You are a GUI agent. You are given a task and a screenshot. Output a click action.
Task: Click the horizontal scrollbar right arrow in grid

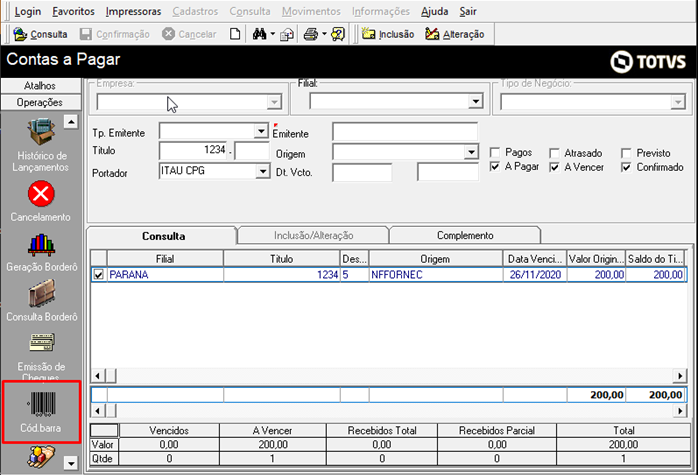(680, 376)
